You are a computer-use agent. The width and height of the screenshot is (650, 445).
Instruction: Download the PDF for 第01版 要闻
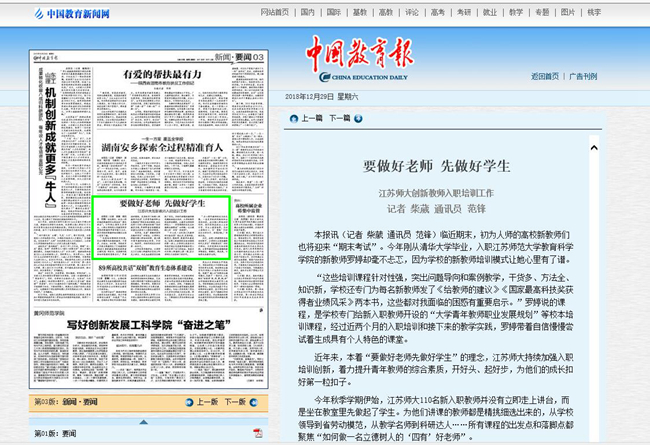pos(257,433)
